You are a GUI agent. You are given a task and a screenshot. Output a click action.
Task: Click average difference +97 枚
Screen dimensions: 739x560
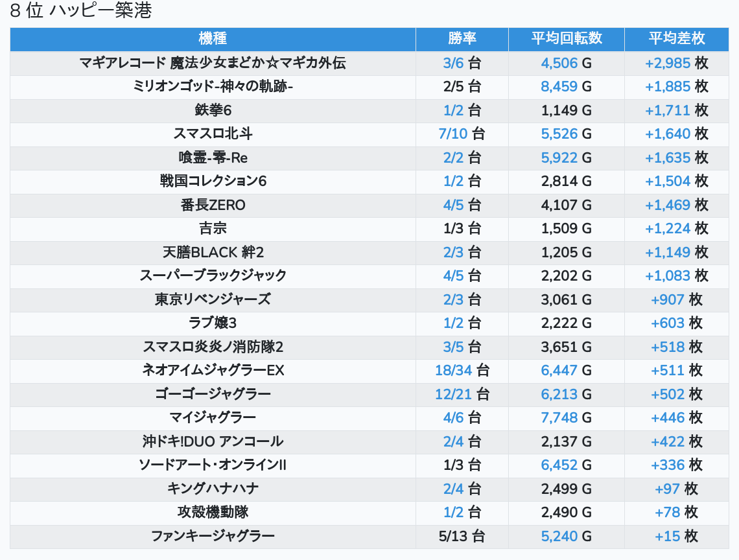click(676, 489)
